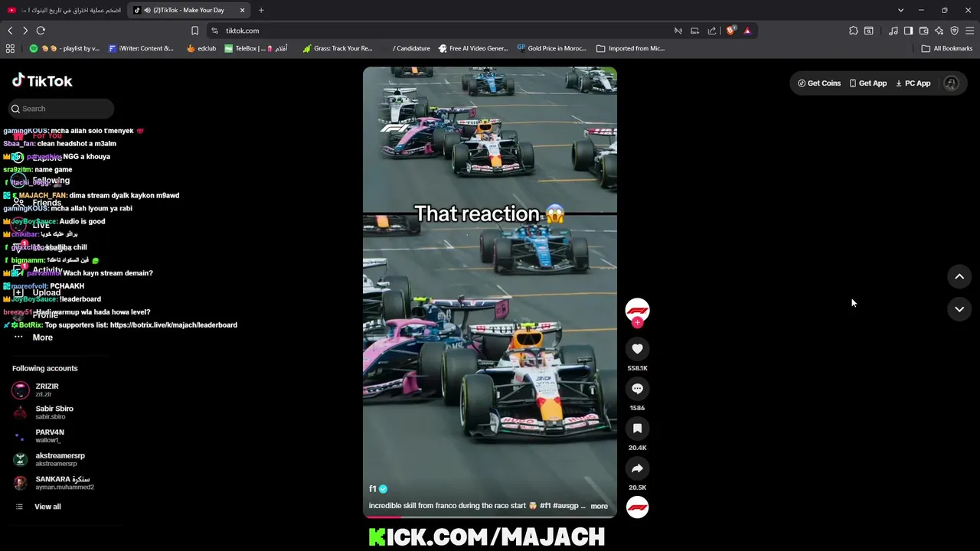Open the All Bookmarks folder
The image size is (980, 551).
(947, 48)
